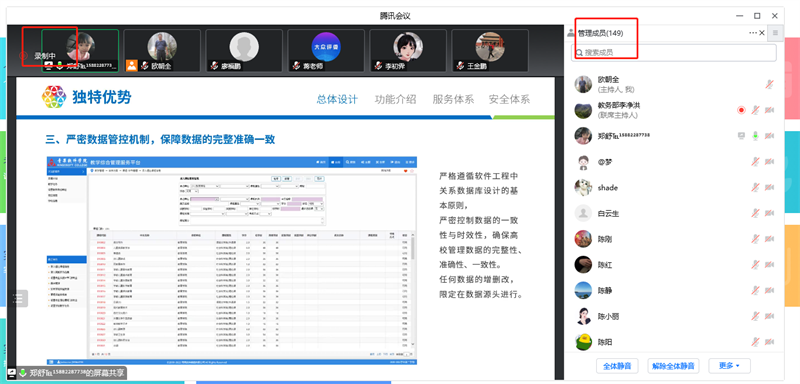The image size is (800, 384).
Task: Focus the 搜索成员 search field
Action: click(673, 53)
